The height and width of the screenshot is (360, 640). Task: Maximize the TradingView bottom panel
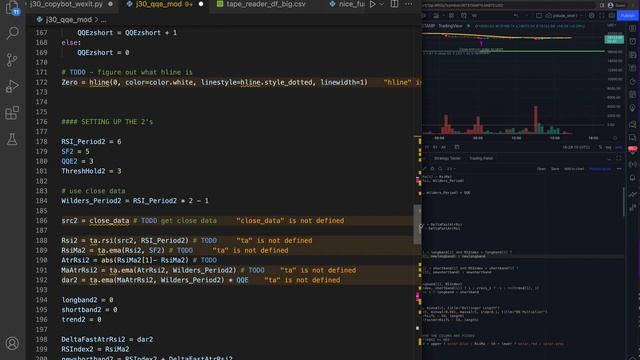pos(619,158)
